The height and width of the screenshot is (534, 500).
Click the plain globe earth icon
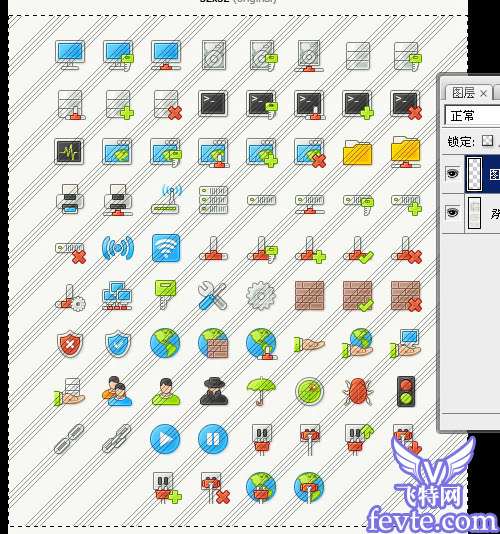[165, 343]
